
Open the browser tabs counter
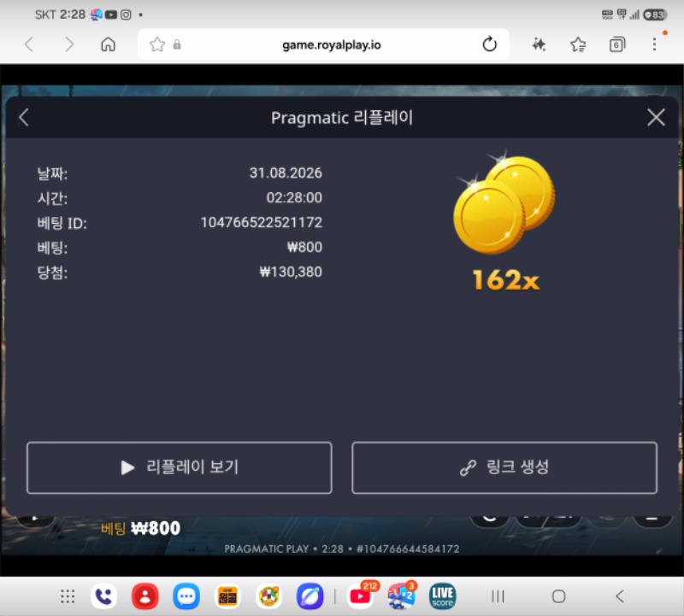tap(616, 44)
